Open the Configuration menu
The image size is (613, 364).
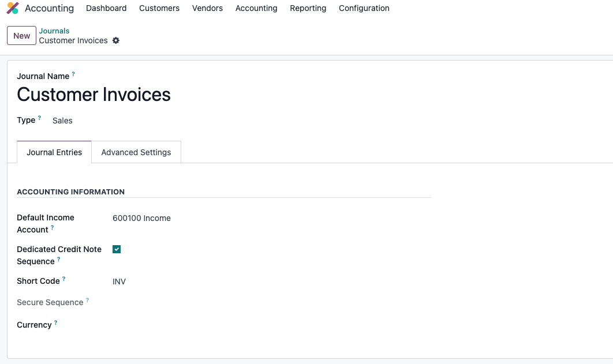[x=364, y=8]
